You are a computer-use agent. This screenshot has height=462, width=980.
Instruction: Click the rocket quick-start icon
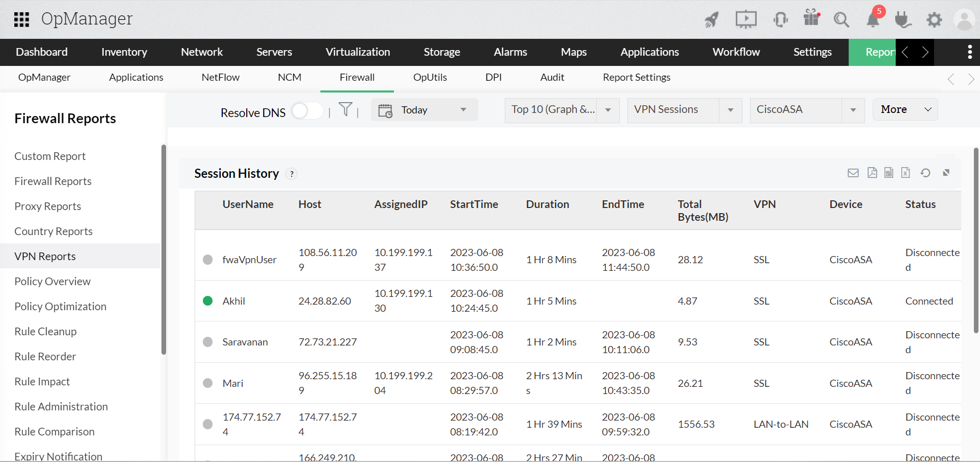pyautogui.click(x=711, y=20)
